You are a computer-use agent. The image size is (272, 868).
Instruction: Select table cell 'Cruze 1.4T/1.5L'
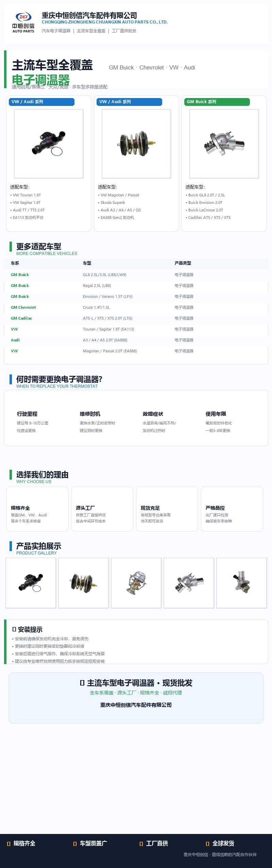pos(96,307)
